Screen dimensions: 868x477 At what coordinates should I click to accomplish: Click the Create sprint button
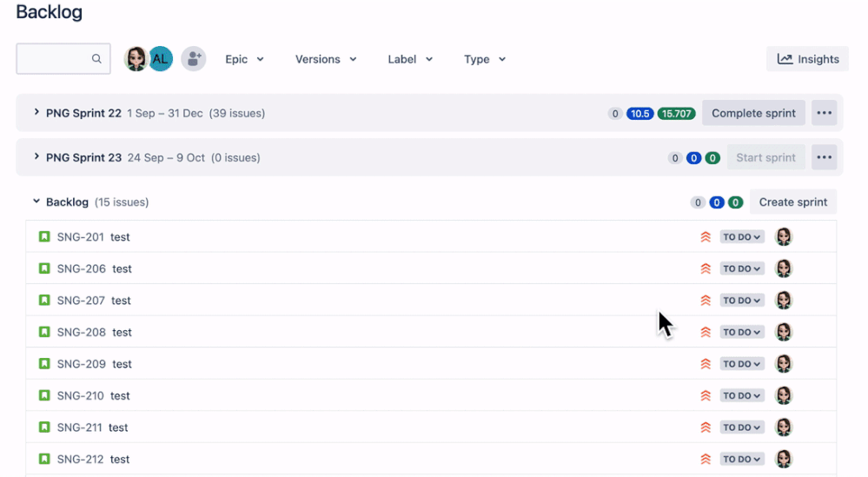pyautogui.click(x=792, y=202)
